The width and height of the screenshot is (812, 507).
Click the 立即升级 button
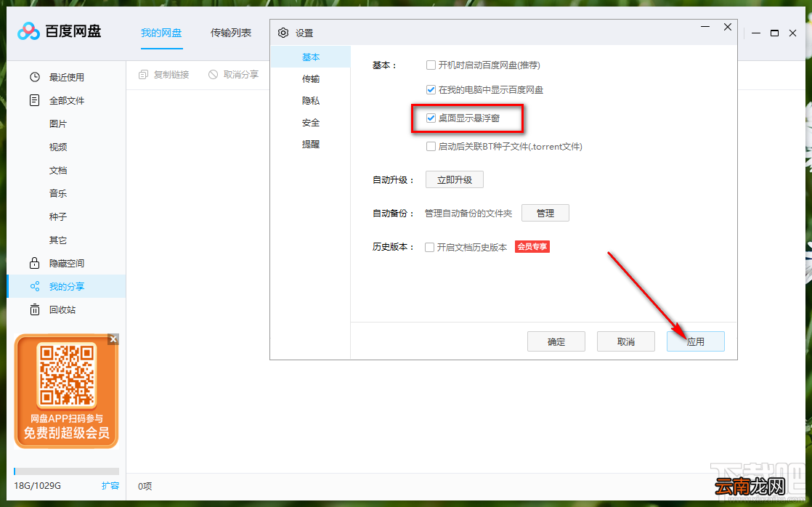(454, 179)
